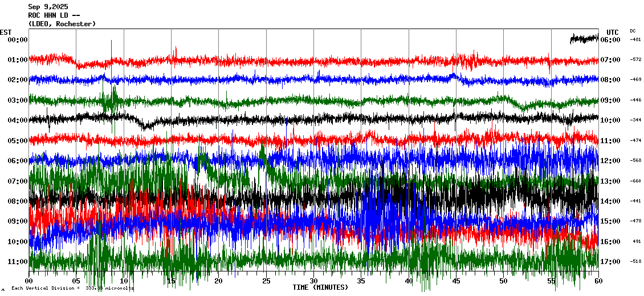Click the DC column heading
Image resolution: width=644 pixels, height=296 pixels.
point(633,31)
